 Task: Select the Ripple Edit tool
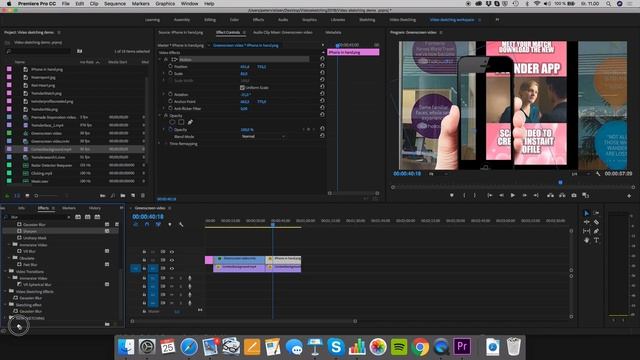point(587,222)
